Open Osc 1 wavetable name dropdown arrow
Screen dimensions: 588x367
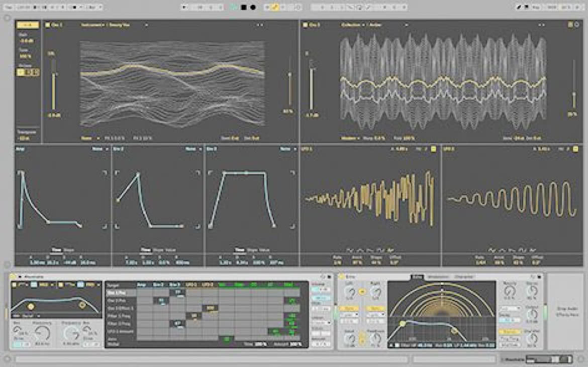(147, 25)
